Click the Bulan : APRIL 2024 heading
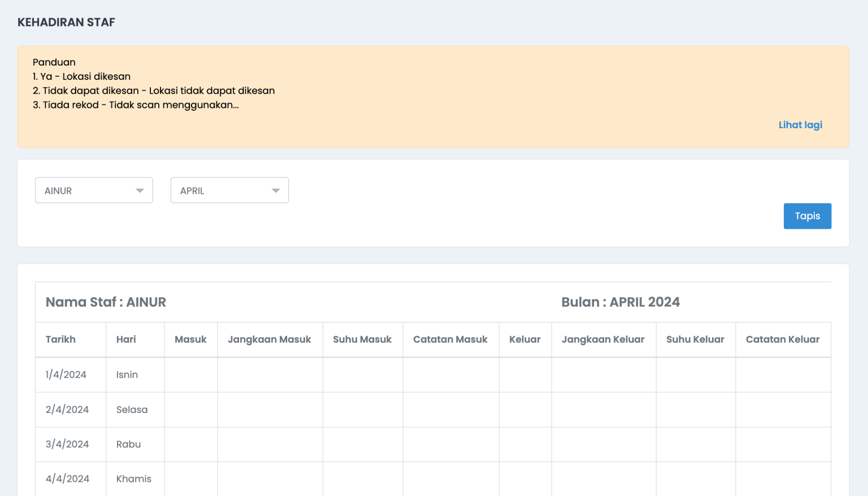Screen dimensions: 868x496 click(620, 302)
